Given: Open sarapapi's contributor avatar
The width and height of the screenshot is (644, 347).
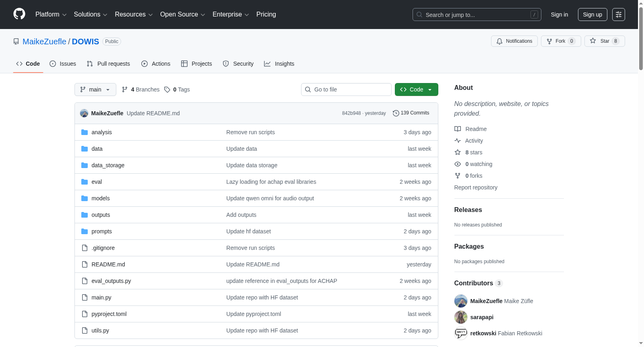Looking at the screenshot, I should [x=461, y=317].
